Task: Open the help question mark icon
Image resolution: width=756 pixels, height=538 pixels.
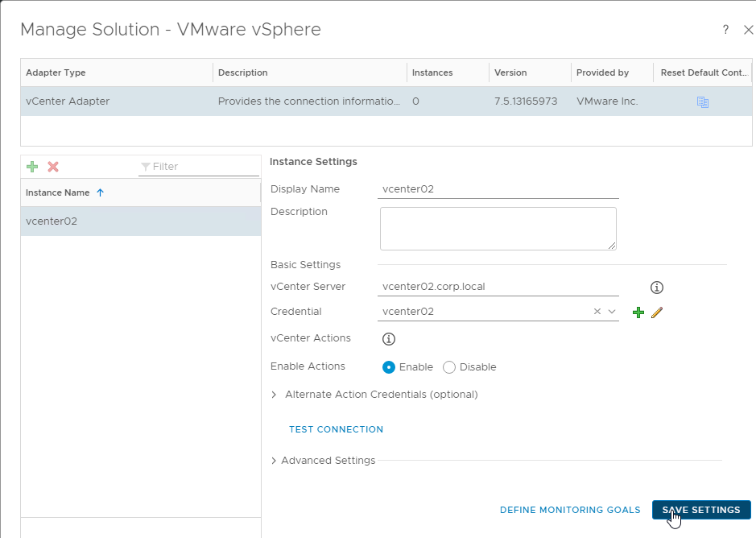Action: pos(725,30)
